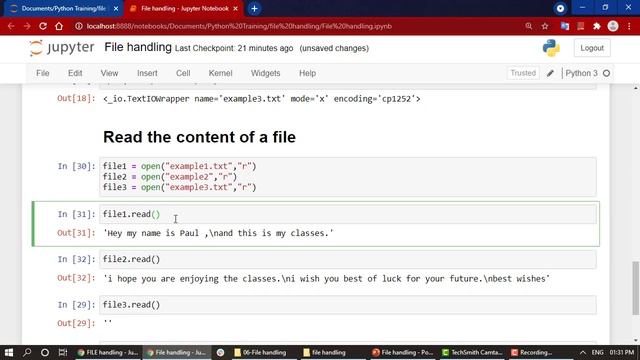Open TechSmith Camtasia taskbar item
640x360 pixels.
pyautogui.click(x=472, y=352)
